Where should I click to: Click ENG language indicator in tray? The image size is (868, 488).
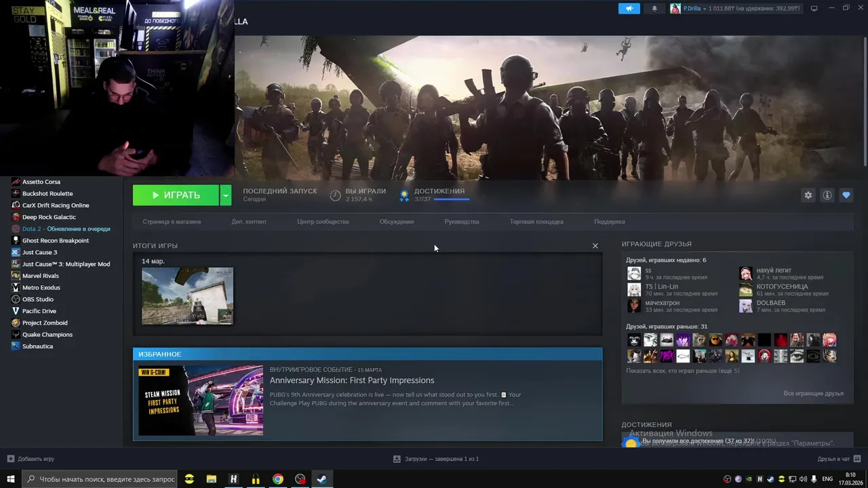pyautogui.click(x=827, y=479)
